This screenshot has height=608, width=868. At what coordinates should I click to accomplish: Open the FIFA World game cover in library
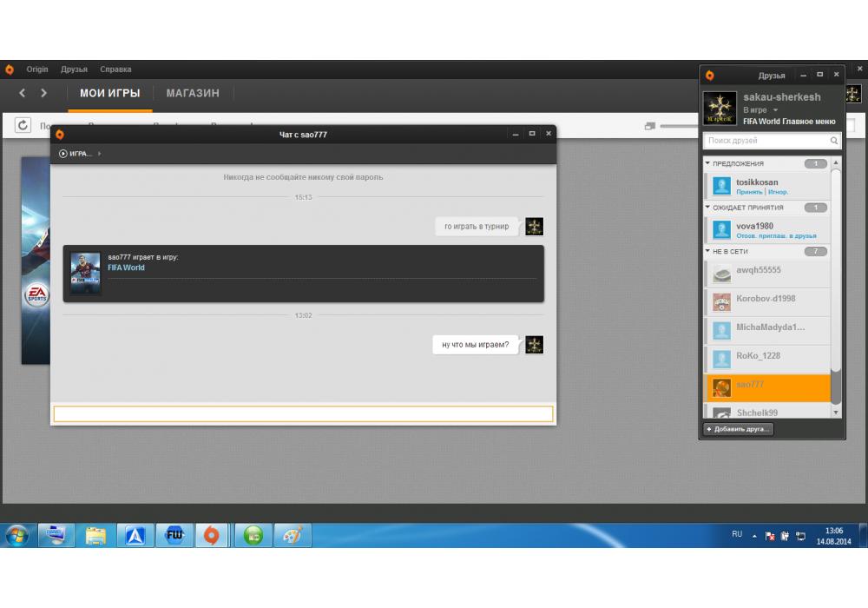pyautogui.click(x=36, y=261)
